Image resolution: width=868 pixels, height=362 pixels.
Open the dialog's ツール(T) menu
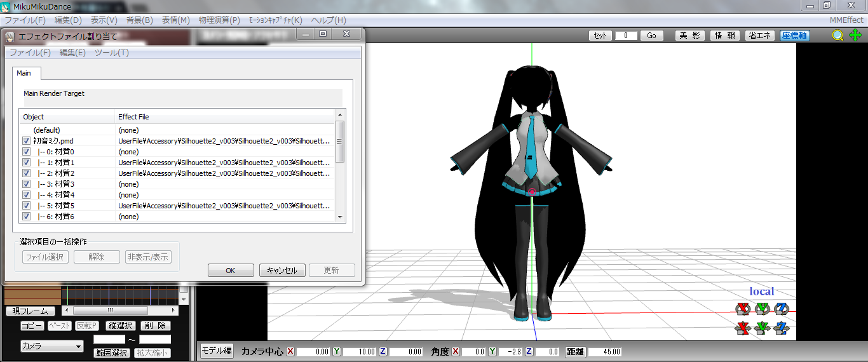point(111,53)
